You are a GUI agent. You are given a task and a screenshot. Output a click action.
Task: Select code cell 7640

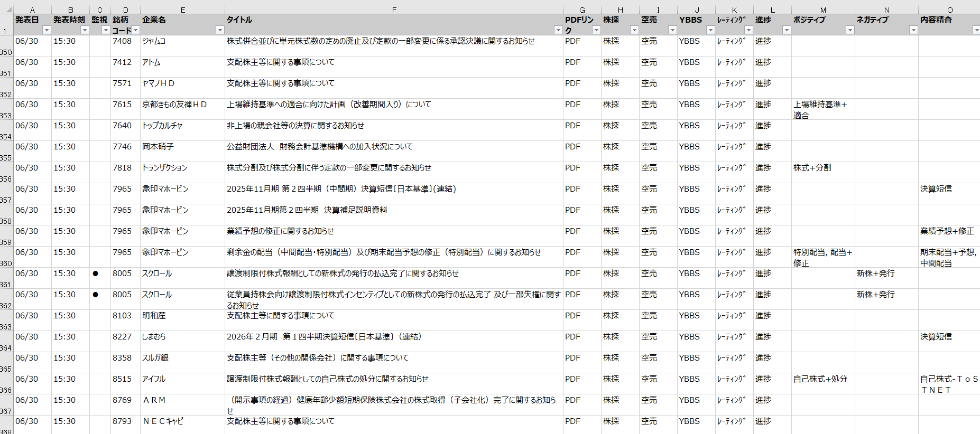pos(125,130)
